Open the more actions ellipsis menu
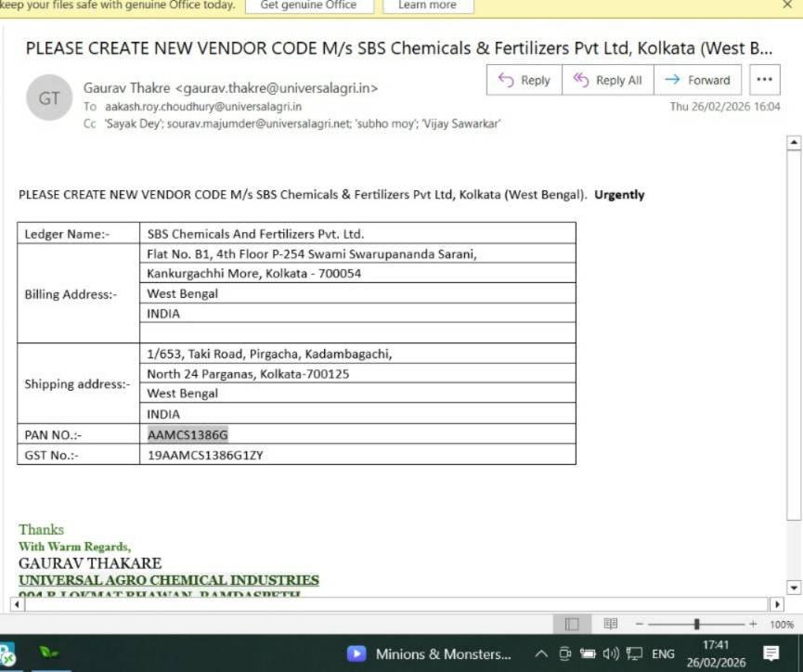This screenshot has width=803, height=672. (763, 81)
